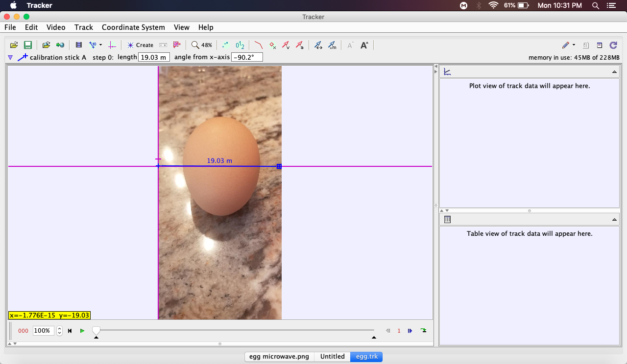Select the egg.trk tab

click(366, 357)
